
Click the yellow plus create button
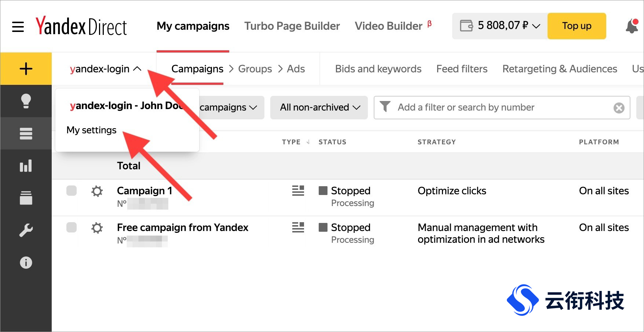(26, 69)
